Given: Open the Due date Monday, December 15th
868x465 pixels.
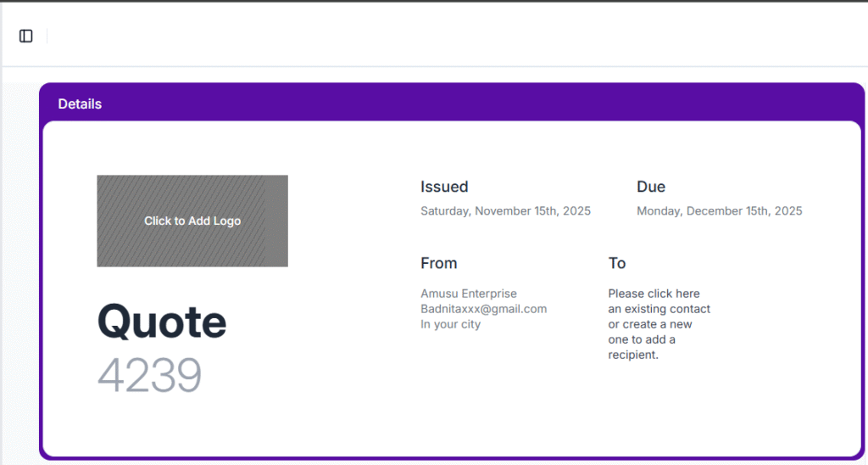Looking at the screenshot, I should (719, 210).
